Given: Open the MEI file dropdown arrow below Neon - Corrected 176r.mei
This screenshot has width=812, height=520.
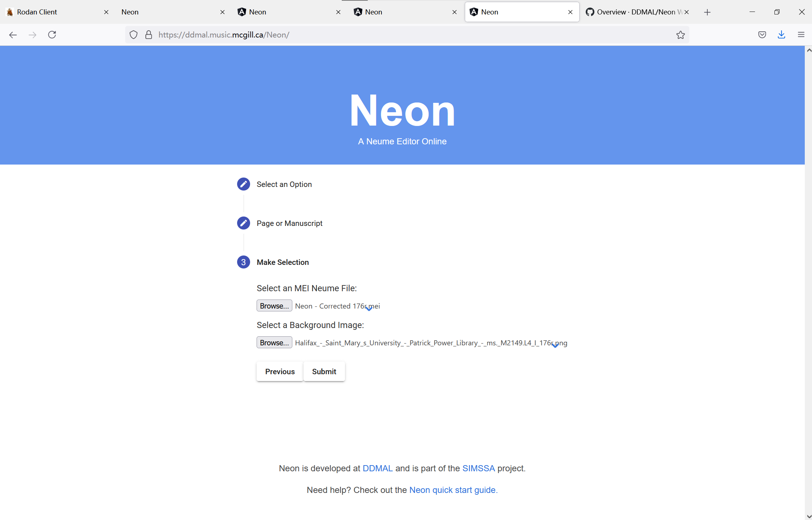Looking at the screenshot, I should click(368, 309).
